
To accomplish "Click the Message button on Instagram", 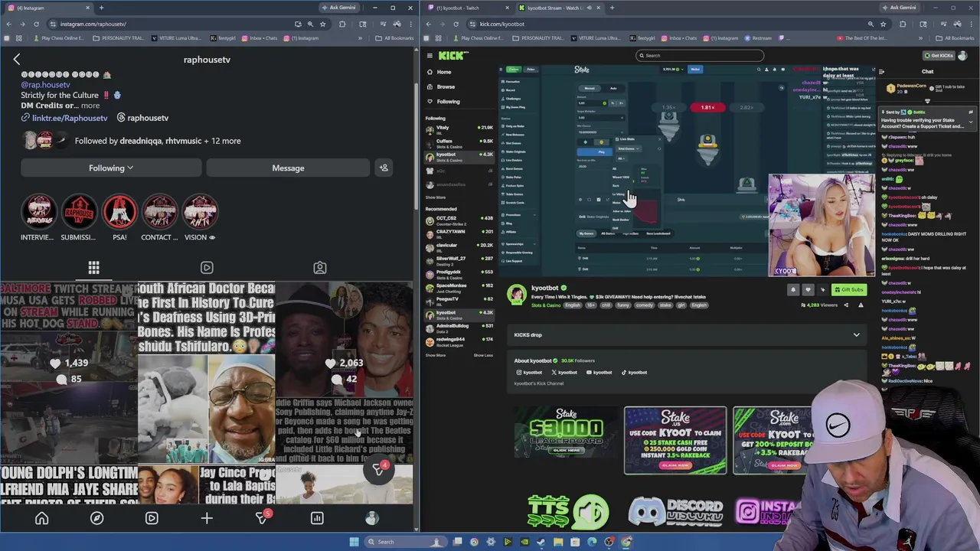I will (x=288, y=168).
